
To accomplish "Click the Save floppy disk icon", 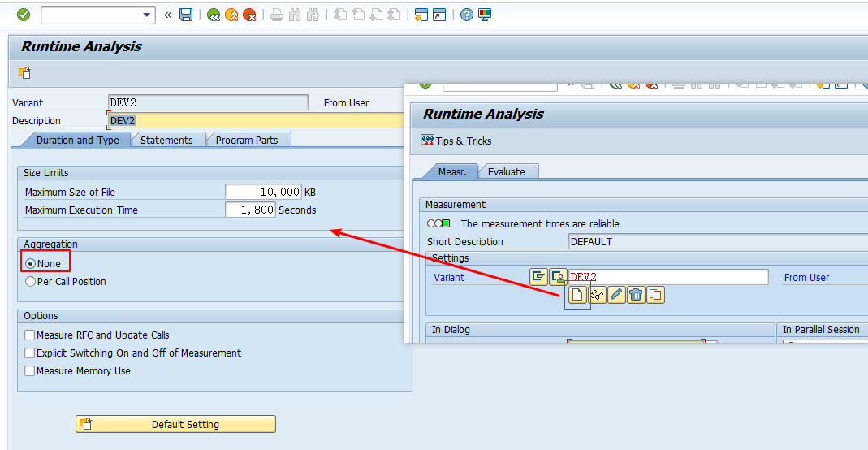I will pos(186,15).
